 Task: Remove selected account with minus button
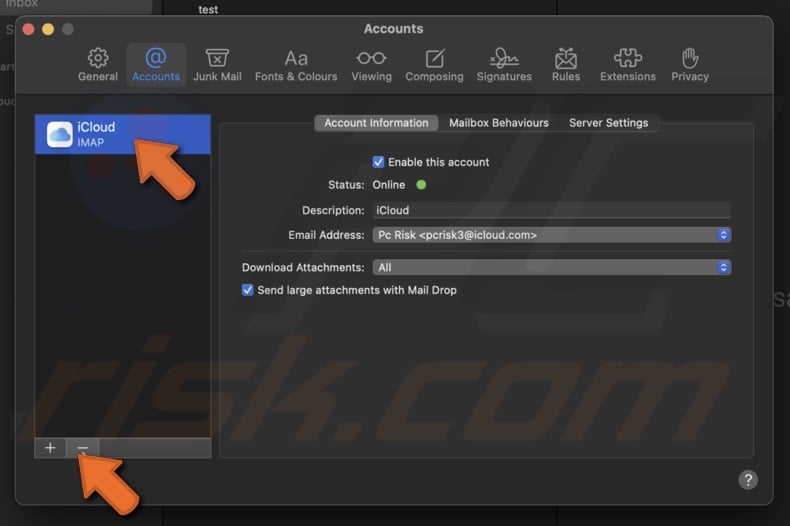click(x=83, y=447)
